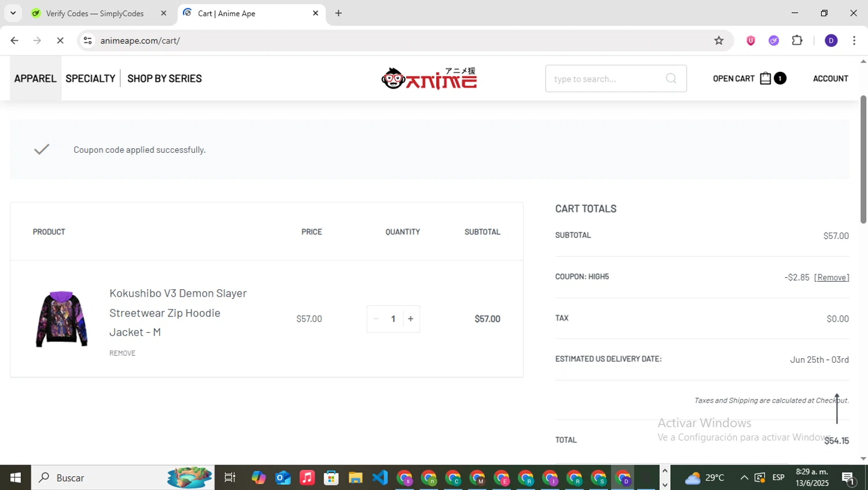Switch to the Verify Codes SimplyCodes tab
868x490 pixels.
[95, 13]
